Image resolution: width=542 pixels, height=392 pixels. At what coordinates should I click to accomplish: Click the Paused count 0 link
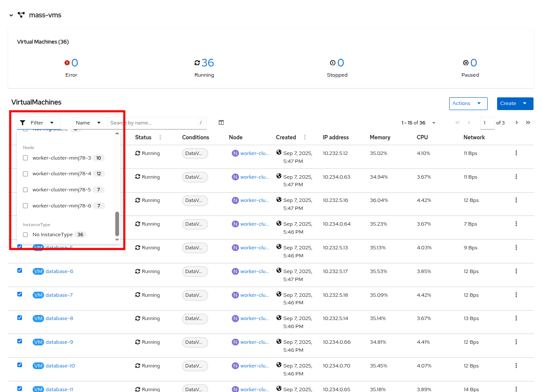[474, 63]
